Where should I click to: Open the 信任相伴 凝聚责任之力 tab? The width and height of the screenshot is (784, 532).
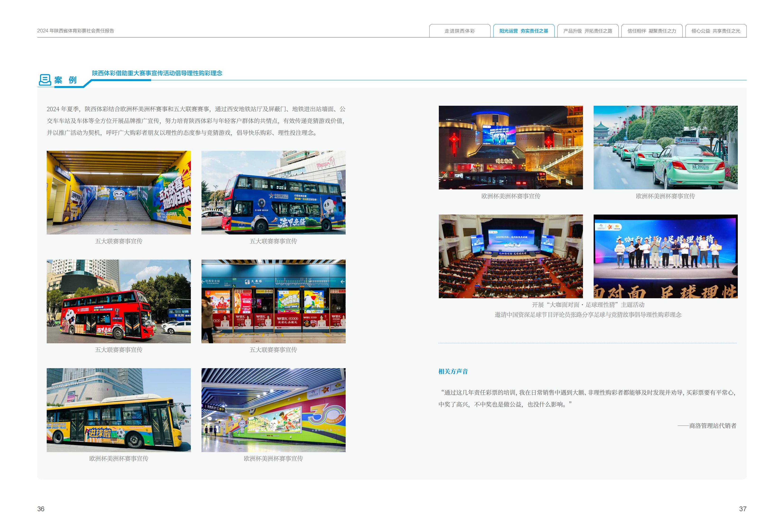pyautogui.click(x=652, y=31)
